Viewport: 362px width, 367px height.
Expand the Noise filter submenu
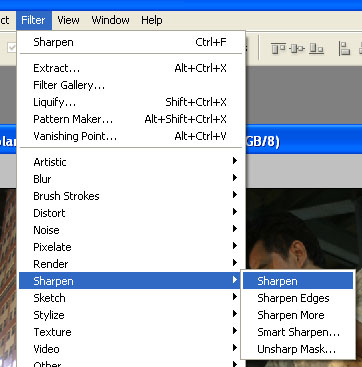point(131,230)
